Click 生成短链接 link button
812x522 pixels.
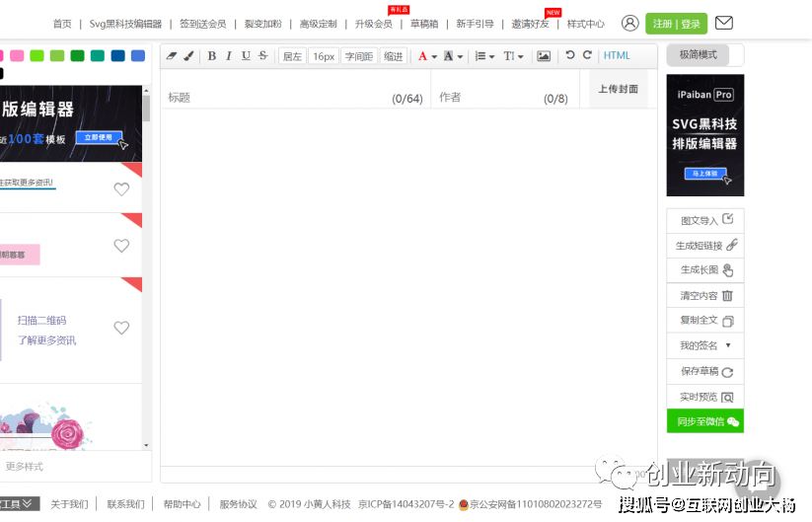(705, 246)
